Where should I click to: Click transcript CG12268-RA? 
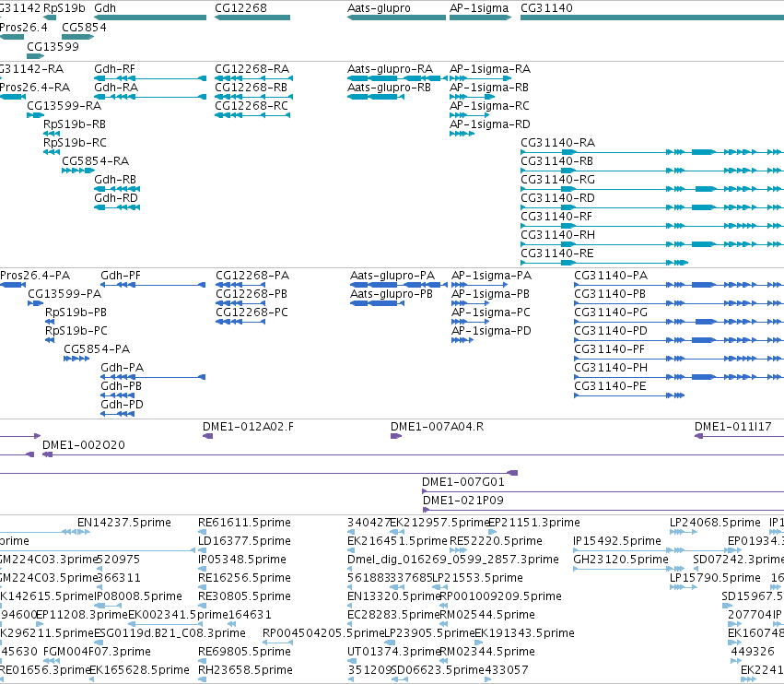coord(252,68)
